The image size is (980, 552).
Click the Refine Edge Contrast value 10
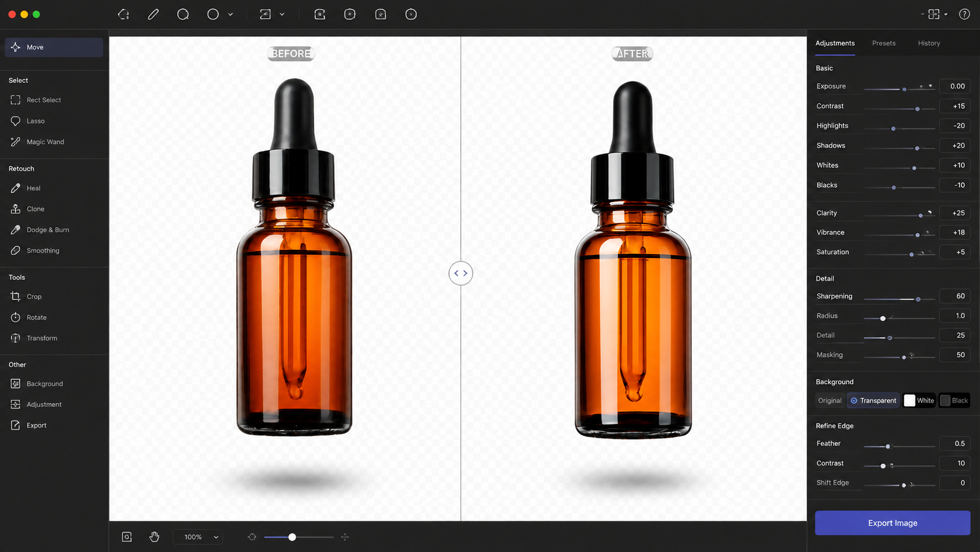coord(955,463)
